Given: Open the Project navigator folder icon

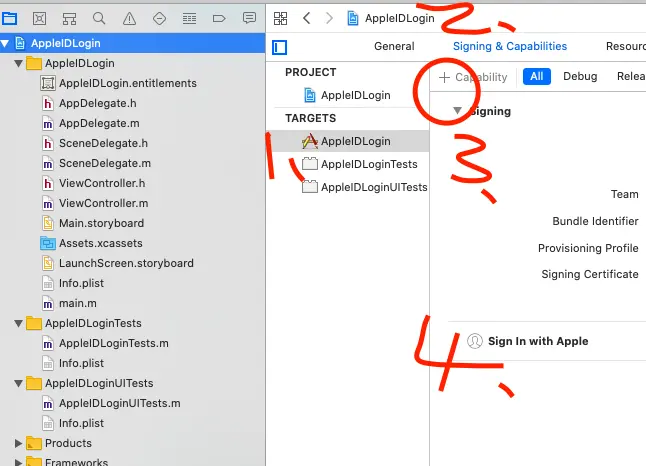Looking at the screenshot, I should click(9, 19).
